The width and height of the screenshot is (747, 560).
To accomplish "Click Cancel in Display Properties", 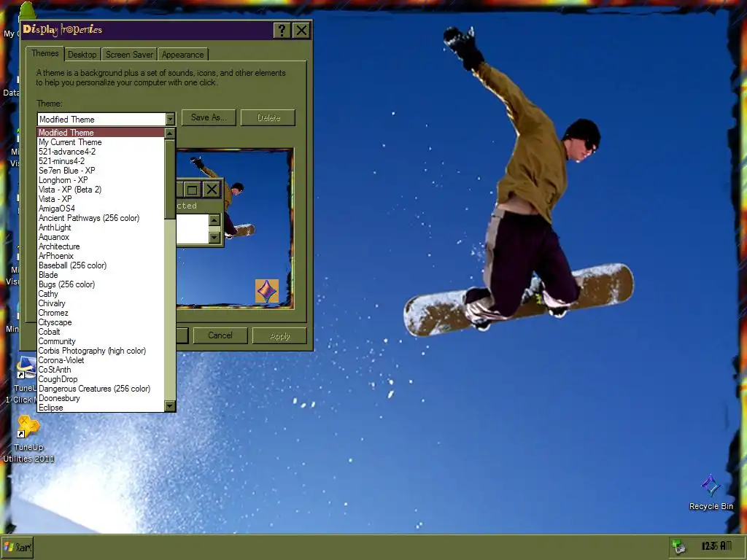I will point(220,335).
